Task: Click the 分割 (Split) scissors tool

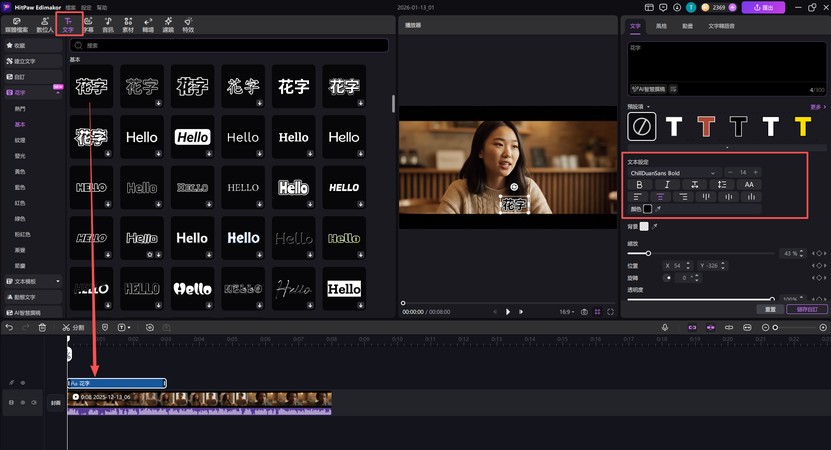Action: 73,327
